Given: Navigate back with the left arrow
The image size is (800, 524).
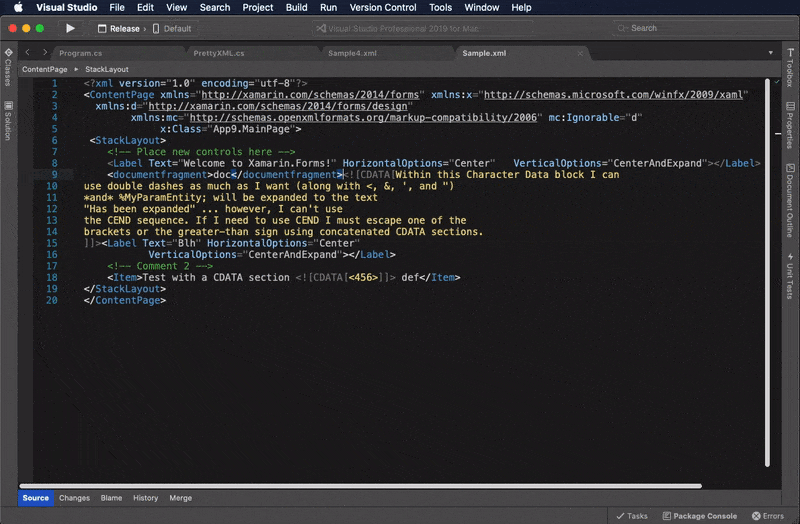Looking at the screenshot, I should pyautogui.click(x=28, y=52).
